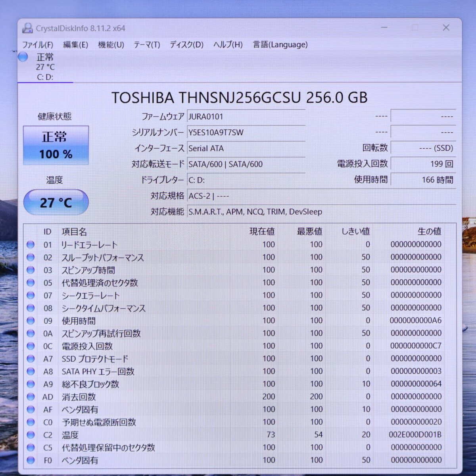The width and height of the screenshot is (476, 476).
Task: Open the 編集(E) menu
Action: click(x=75, y=44)
